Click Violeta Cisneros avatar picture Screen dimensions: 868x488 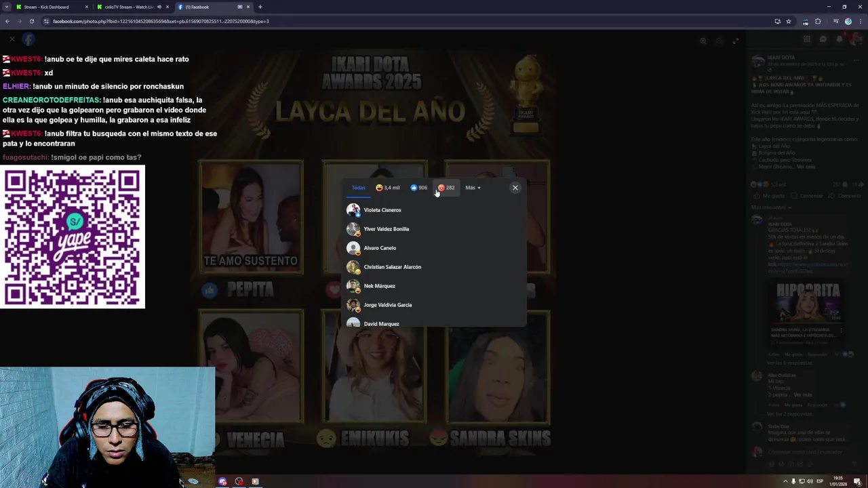click(x=353, y=210)
